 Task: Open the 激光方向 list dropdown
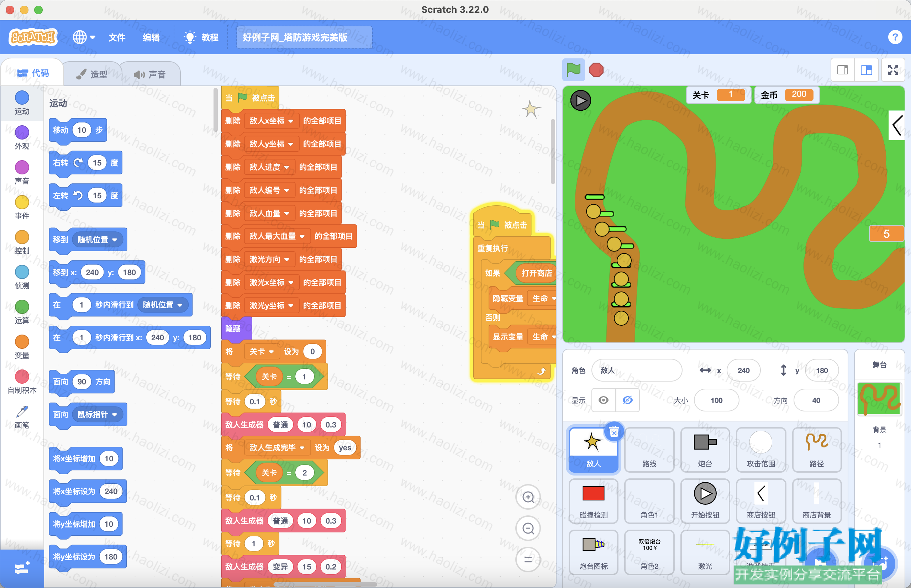click(269, 259)
